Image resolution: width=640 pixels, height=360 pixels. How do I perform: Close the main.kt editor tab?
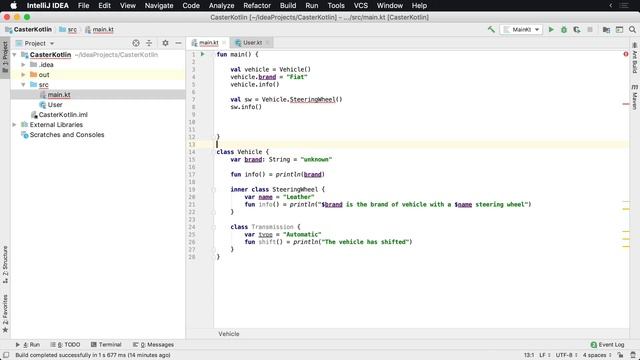(224, 42)
